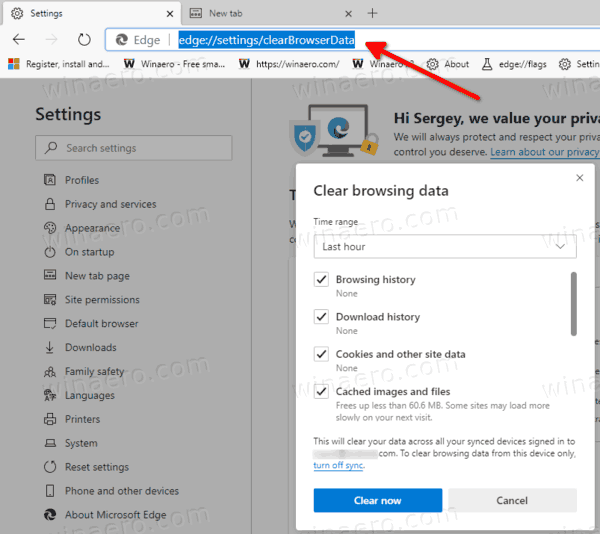
Task: Click the Appearance palette icon
Action: (x=50, y=228)
